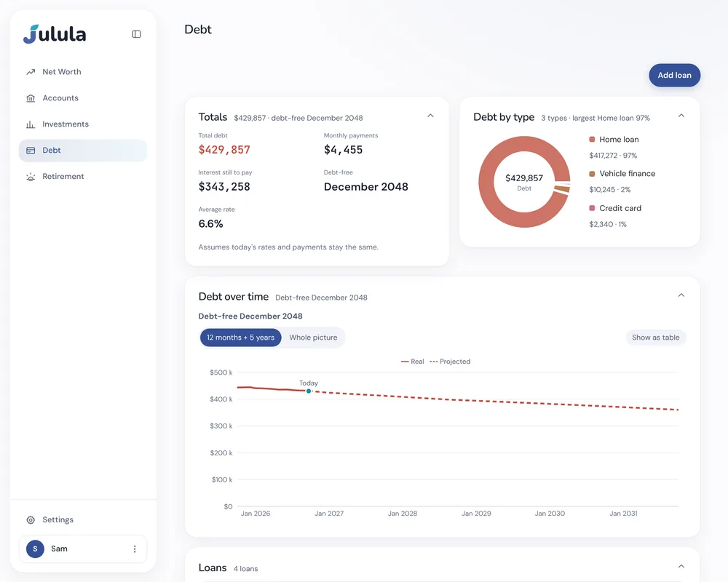Toggle the Projected series in chart legend
Screen dimensions: 728x582
(450, 362)
